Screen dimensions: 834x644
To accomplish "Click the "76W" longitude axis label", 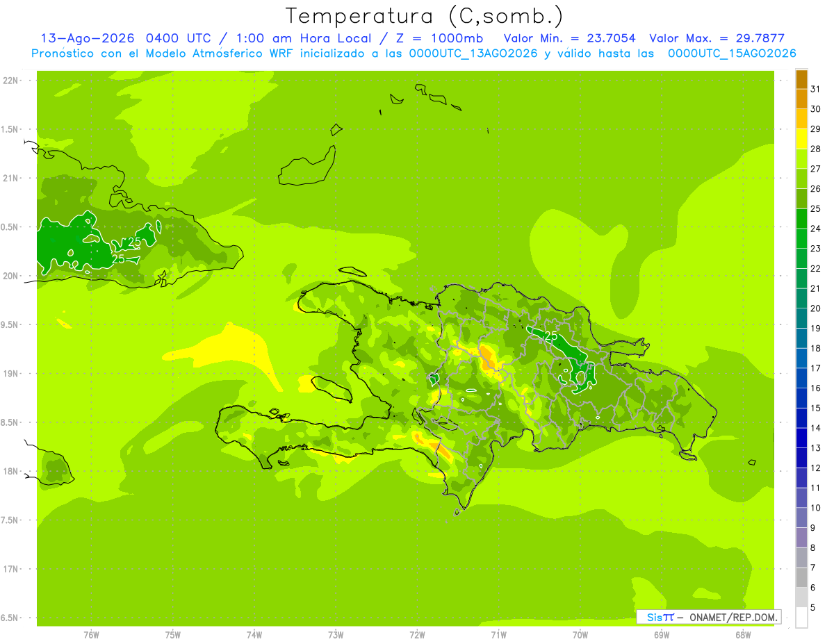I will click(x=90, y=635).
